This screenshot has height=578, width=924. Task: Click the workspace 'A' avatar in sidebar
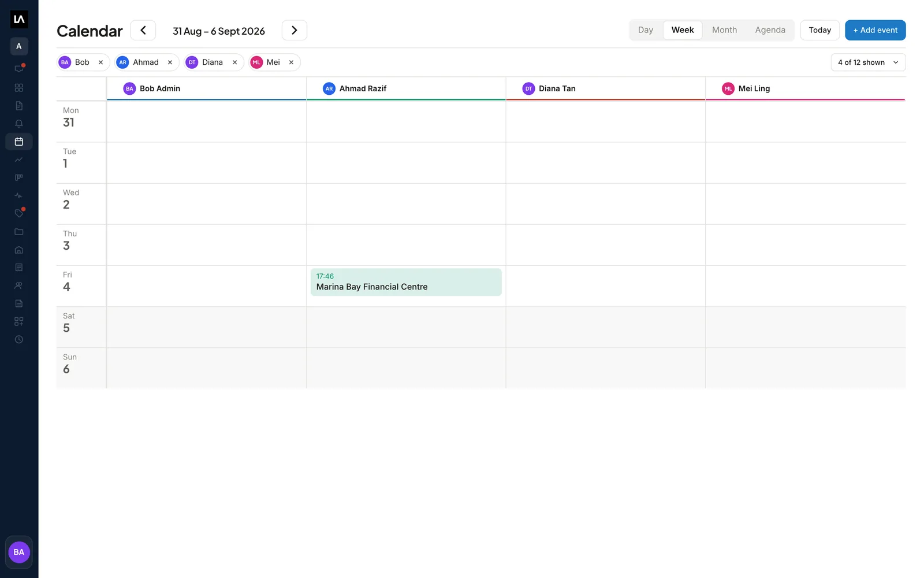(x=19, y=46)
